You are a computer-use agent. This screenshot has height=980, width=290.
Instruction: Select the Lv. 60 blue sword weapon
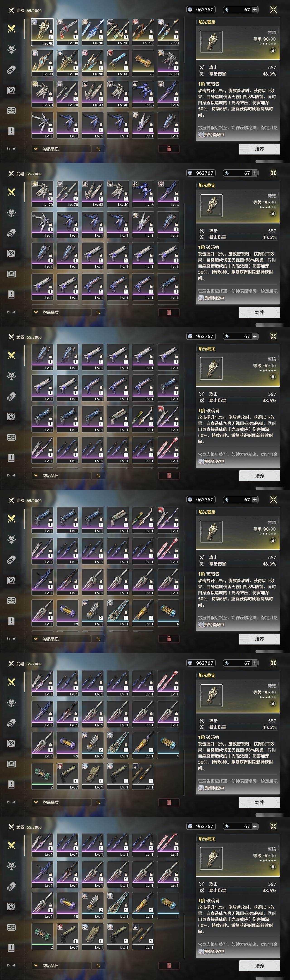tap(118, 63)
